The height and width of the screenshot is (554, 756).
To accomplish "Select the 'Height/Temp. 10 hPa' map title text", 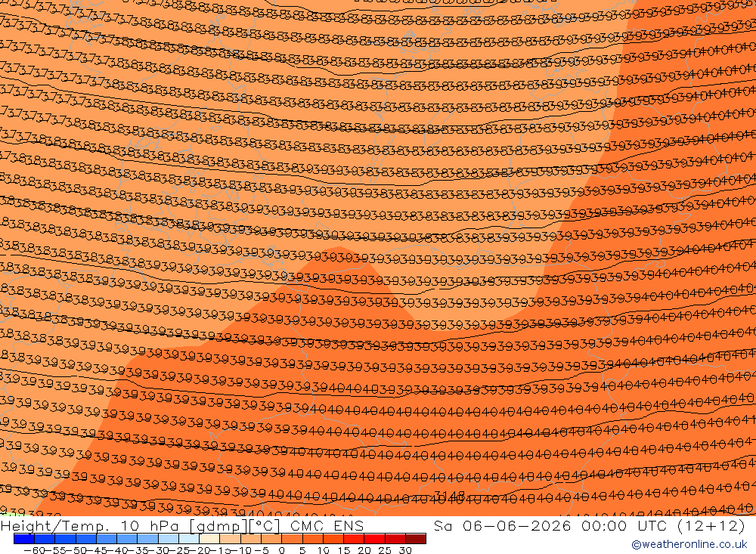I will coord(90,525).
